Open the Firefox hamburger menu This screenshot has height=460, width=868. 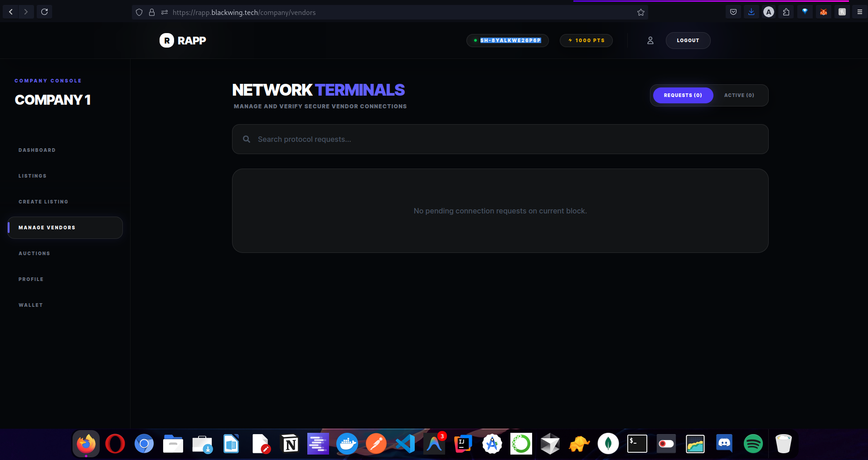(859, 12)
